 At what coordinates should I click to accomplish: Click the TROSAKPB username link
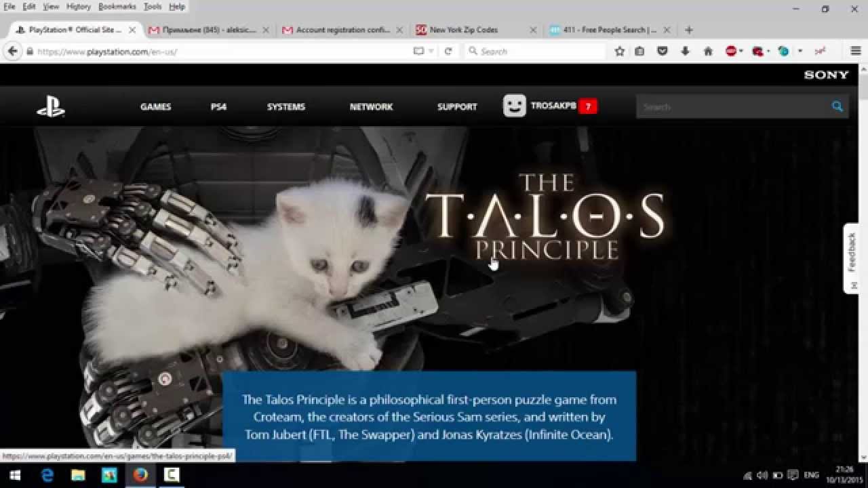(x=553, y=106)
